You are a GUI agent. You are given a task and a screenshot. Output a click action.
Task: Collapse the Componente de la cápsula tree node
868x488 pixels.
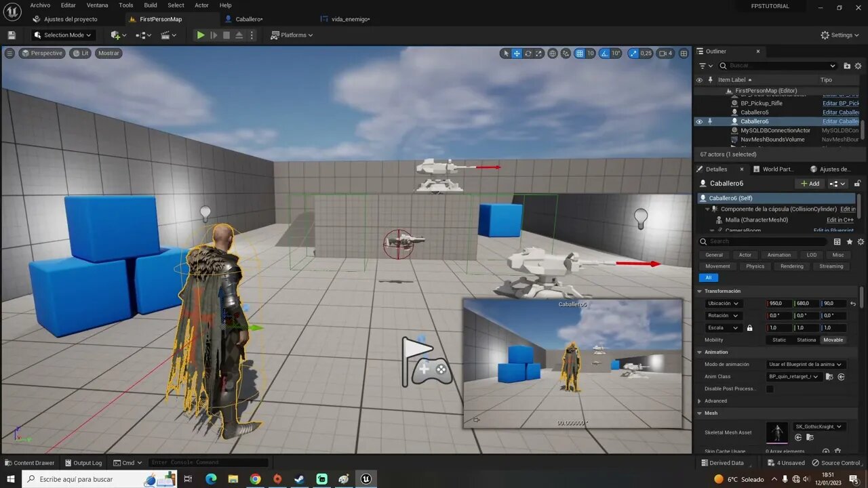[707, 209]
